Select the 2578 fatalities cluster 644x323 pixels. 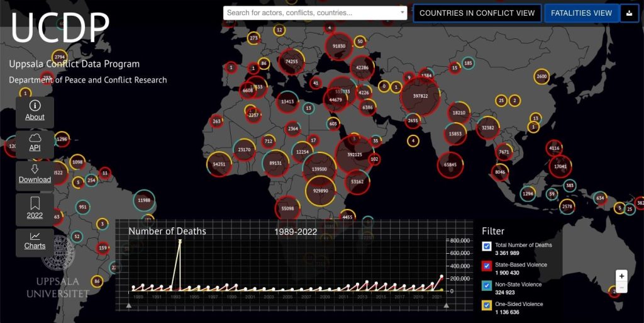[x=567, y=207]
